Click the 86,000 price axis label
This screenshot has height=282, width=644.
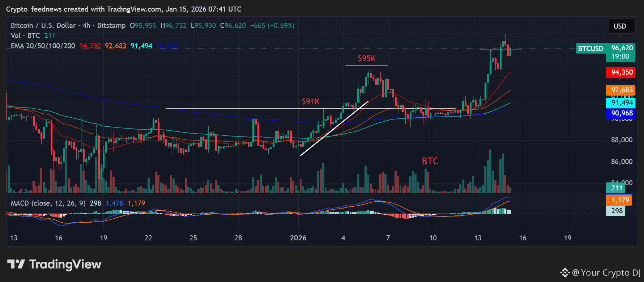[622, 161]
